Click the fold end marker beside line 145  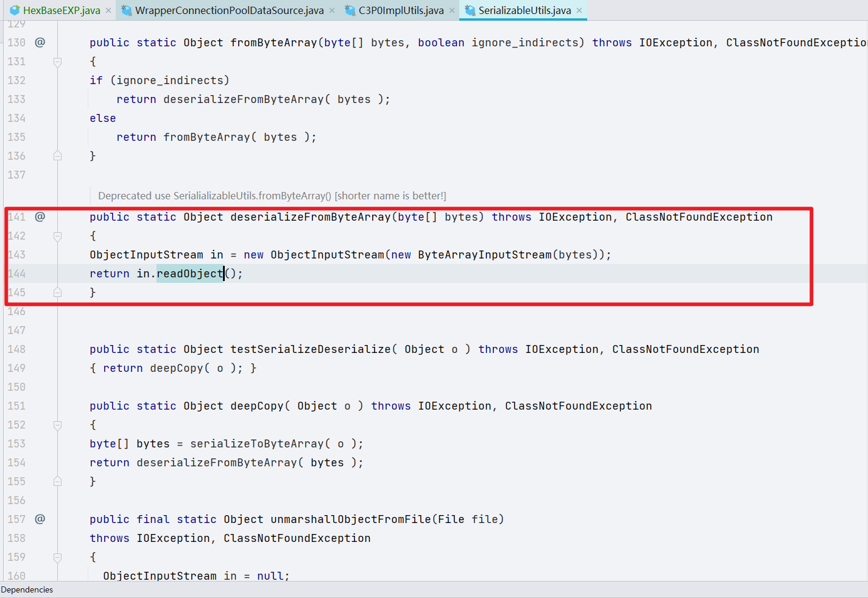(x=57, y=292)
